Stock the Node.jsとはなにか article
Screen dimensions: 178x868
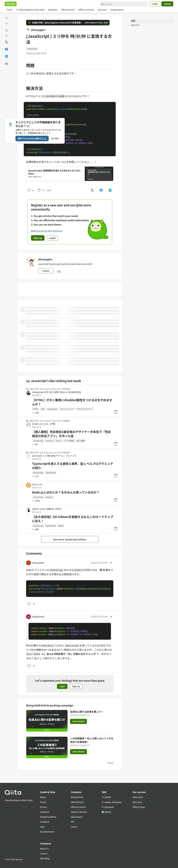coord(116,500)
